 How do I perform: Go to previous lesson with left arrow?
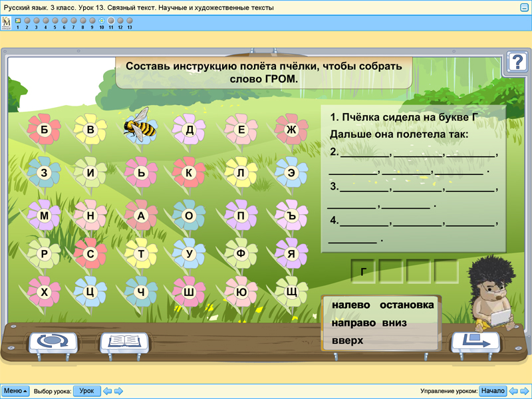108,391
